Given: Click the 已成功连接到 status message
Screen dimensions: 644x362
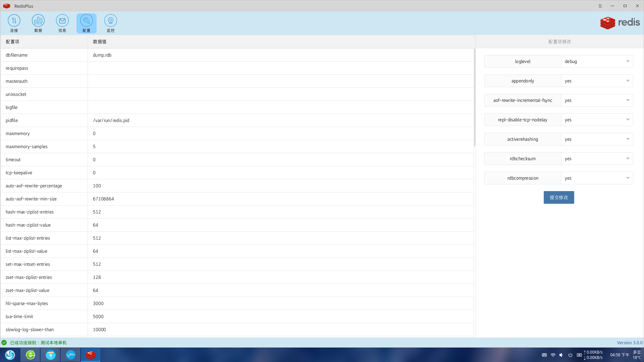Looking at the screenshot, I should tap(38, 343).
